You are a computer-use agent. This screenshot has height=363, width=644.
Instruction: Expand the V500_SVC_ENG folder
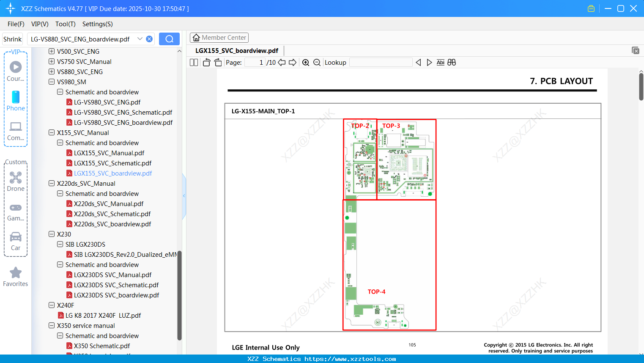(52, 51)
